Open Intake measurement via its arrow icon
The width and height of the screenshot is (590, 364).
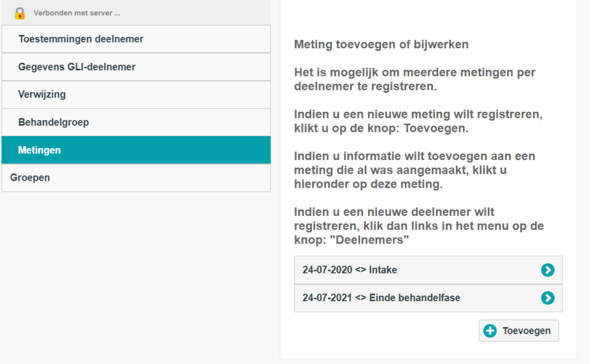547,270
